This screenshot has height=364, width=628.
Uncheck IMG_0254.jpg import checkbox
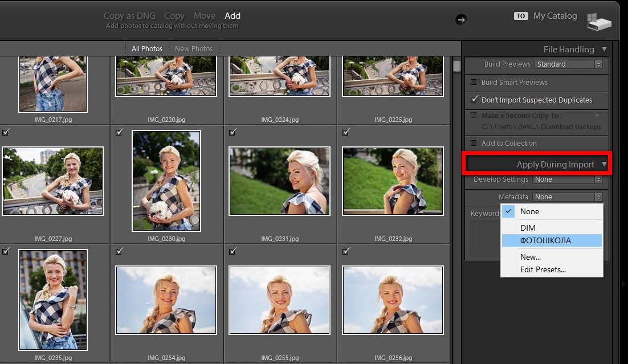point(119,251)
